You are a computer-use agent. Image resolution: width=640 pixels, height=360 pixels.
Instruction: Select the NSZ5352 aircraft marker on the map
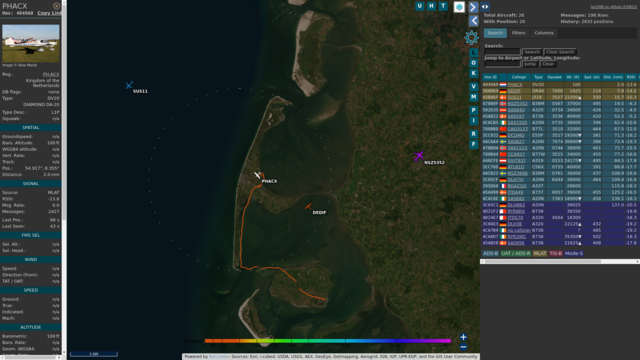[x=419, y=156]
